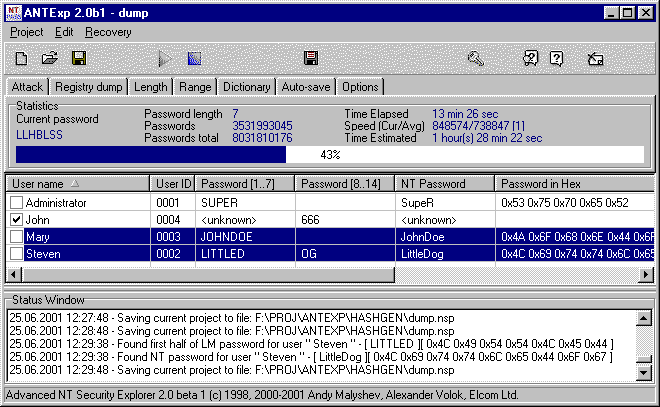Click the Password in Hex column header
This screenshot has height=407, width=660.
(x=575, y=184)
